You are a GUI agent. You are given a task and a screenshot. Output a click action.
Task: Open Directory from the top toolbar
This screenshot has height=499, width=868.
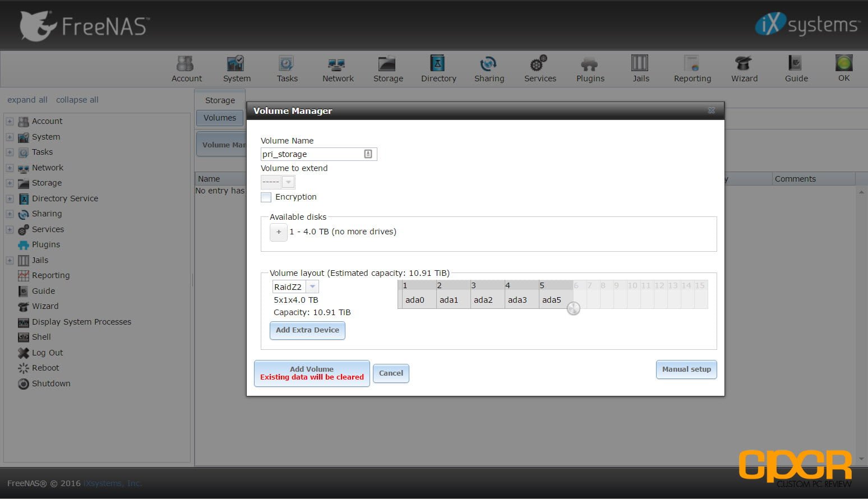[x=438, y=69]
